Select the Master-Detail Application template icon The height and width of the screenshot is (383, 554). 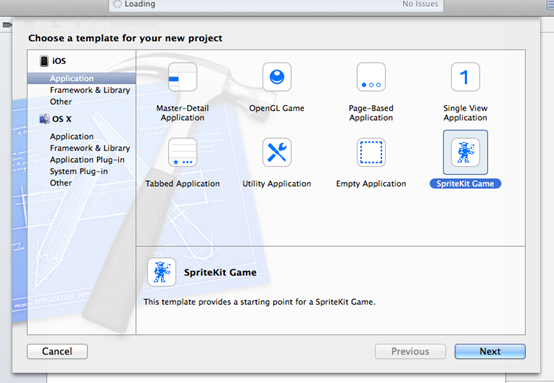(182, 77)
